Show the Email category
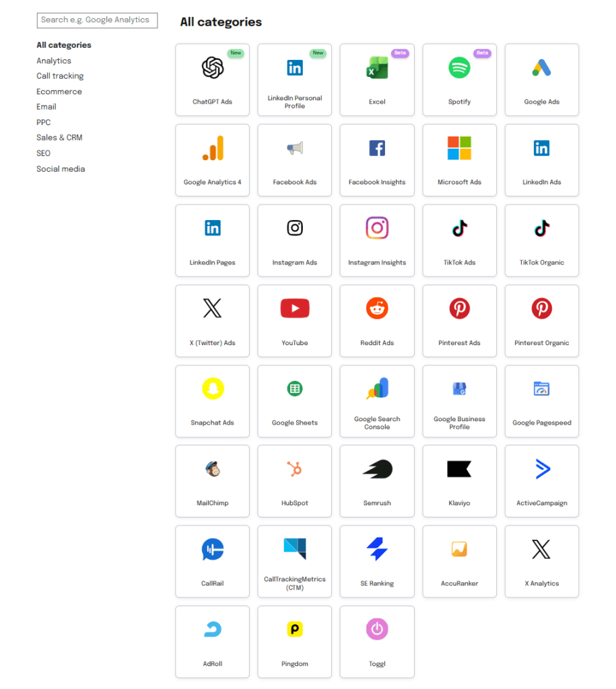The width and height of the screenshot is (616, 689). click(46, 107)
